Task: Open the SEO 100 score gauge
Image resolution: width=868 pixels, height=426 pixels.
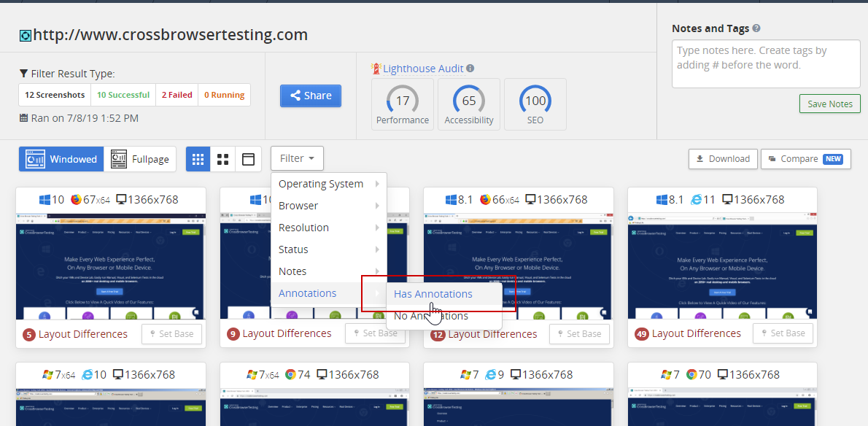Action: click(x=535, y=104)
